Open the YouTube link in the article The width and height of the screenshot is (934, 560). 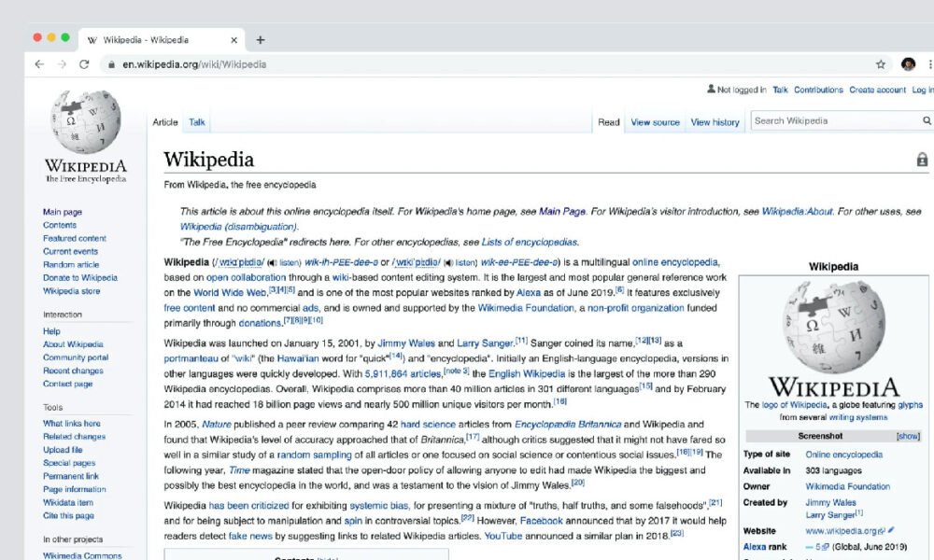(502, 536)
